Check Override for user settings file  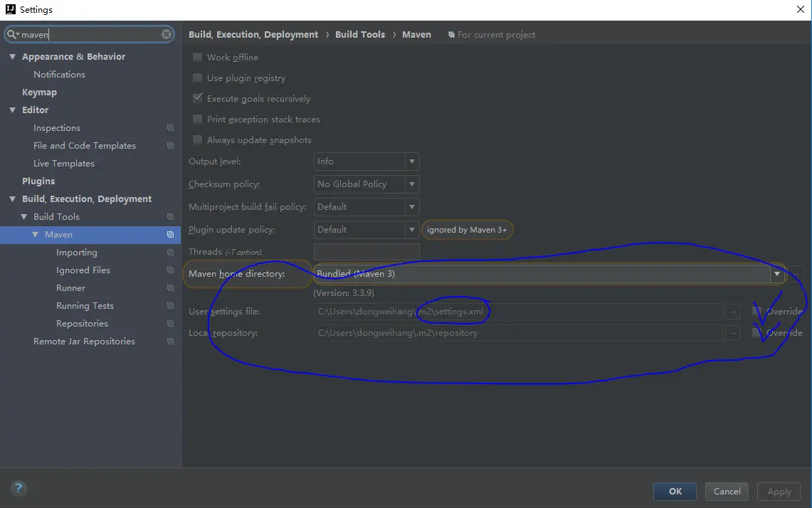756,311
